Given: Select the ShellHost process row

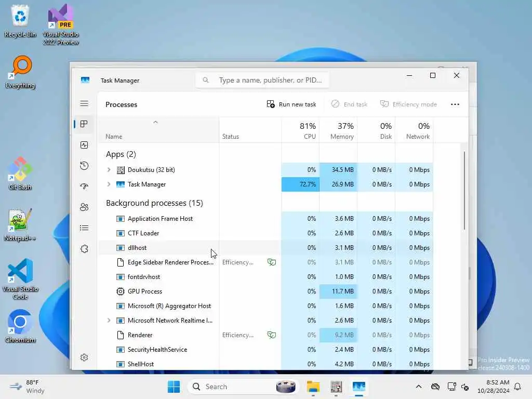Looking at the screenshot, I should [x=265, y=364].
